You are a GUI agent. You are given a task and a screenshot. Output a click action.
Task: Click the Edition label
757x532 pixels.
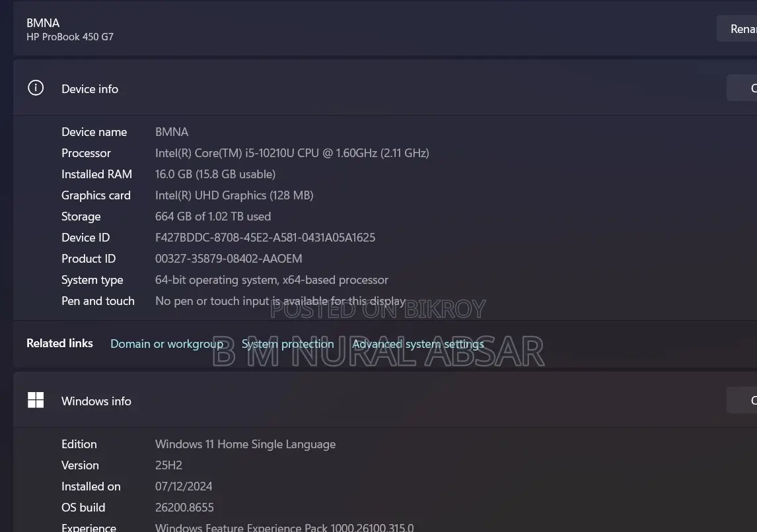pos(79,444)
